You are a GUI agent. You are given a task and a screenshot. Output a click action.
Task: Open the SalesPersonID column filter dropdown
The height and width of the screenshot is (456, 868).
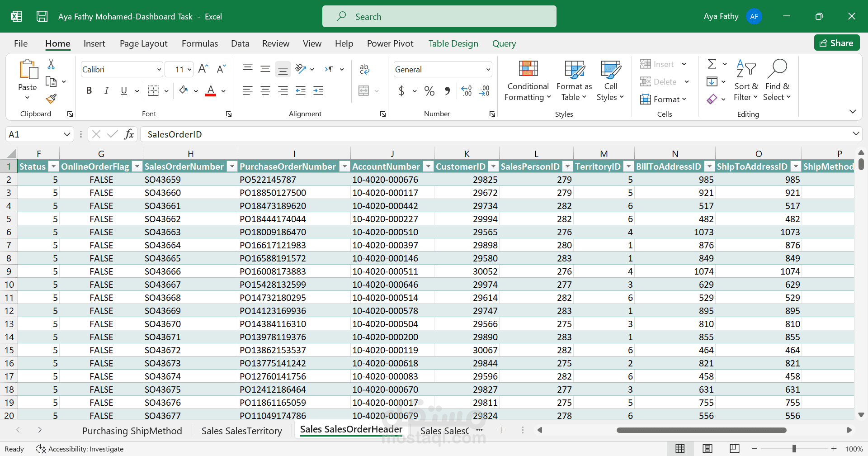click(x=567, y=167)
